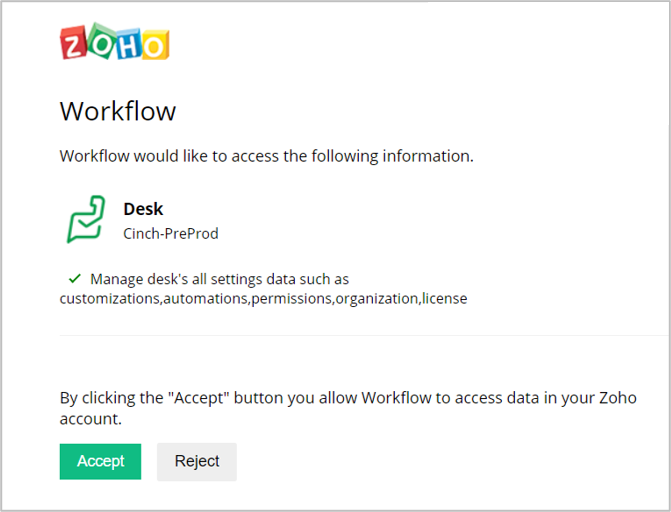Click the horizontal divider below the permissions
Screen dimensions: 671x512
click(362, 335)
